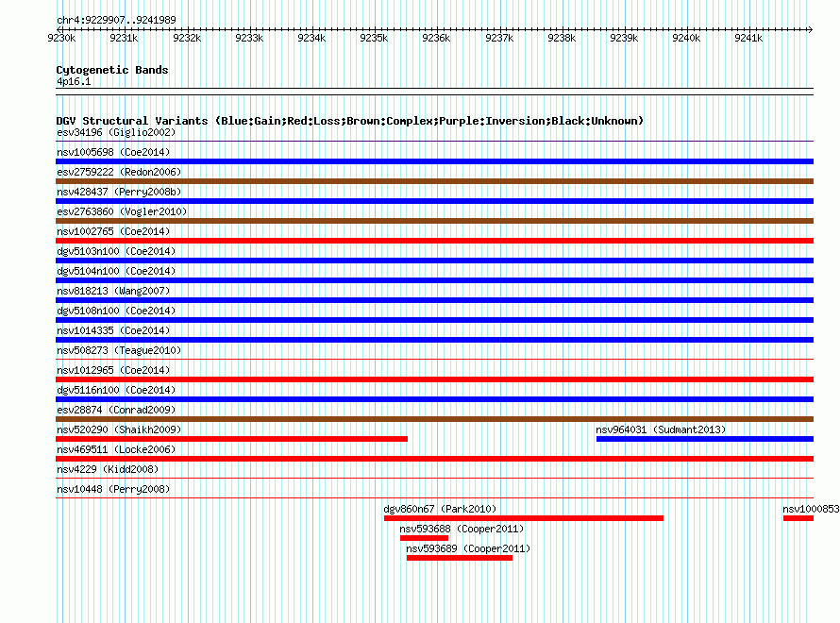Open dgv5103n100 (Coe2014) variant
This screenshot has width=840, height=623.
click(116, 251)
